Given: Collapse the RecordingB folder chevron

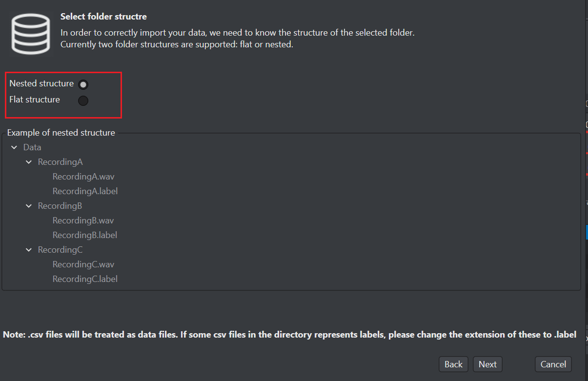Looking at the screenshot, I should click(29, 206).
